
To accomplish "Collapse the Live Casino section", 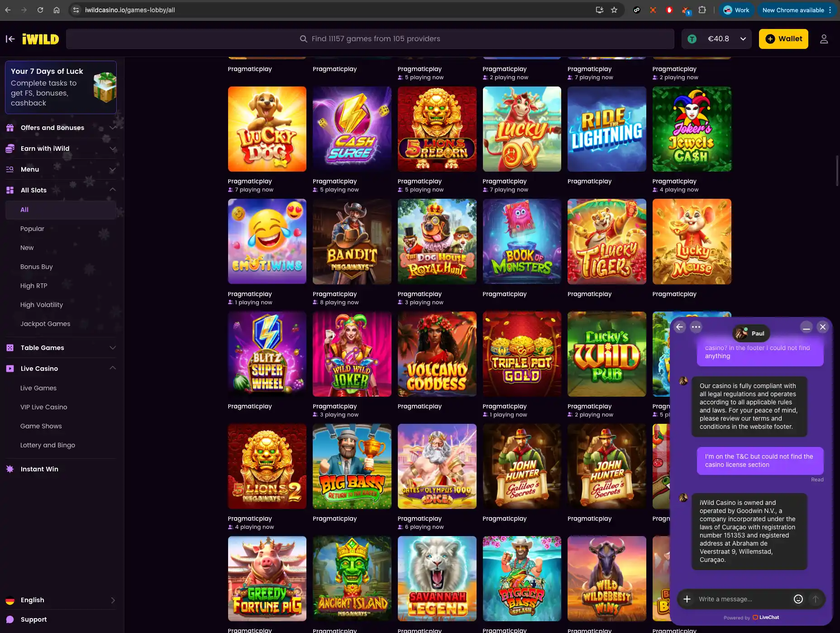I will click(x=113, y=368).
